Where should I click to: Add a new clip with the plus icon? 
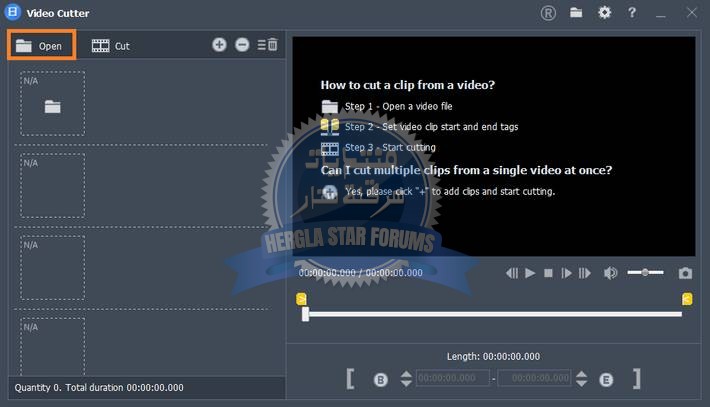pos(220,45)
